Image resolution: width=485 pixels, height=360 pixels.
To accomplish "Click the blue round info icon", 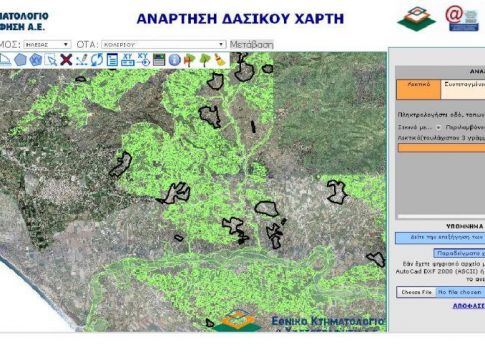I will pos(174,60).
